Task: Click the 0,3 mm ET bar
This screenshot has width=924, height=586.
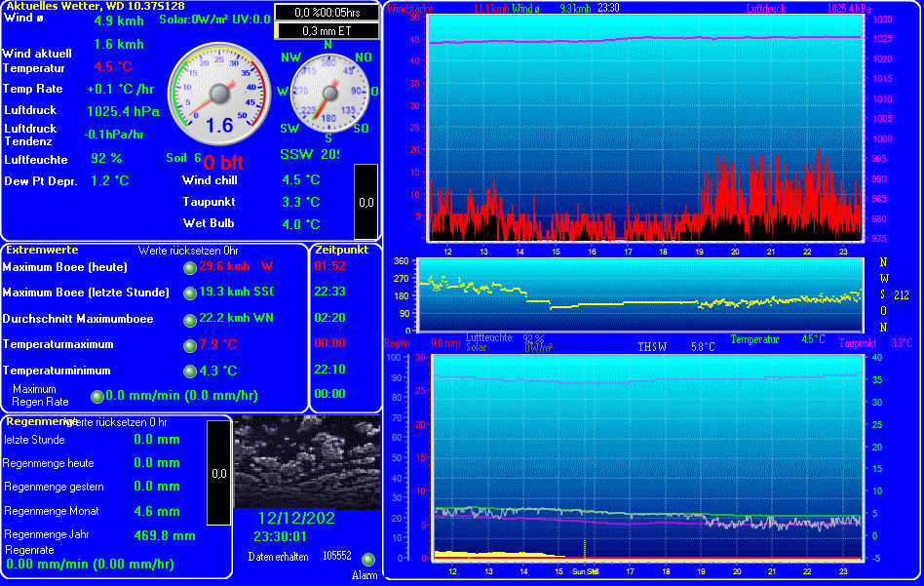Action: [x=327, y=31]
